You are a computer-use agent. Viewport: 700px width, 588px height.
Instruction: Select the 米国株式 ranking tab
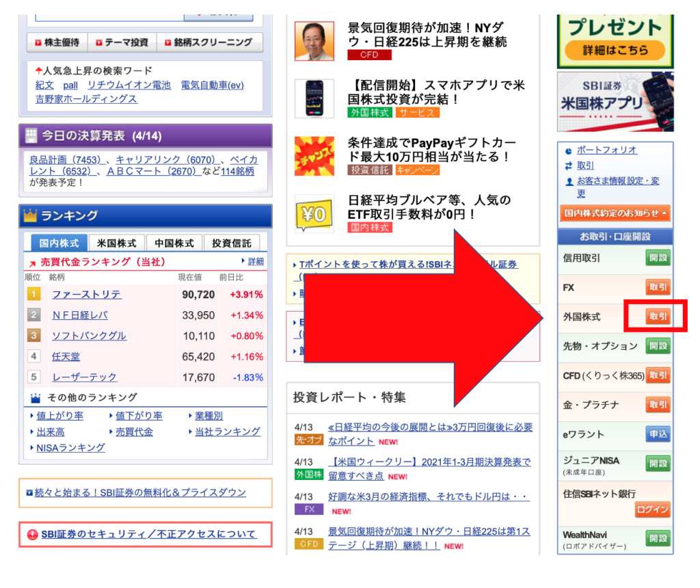click(116, 243)
